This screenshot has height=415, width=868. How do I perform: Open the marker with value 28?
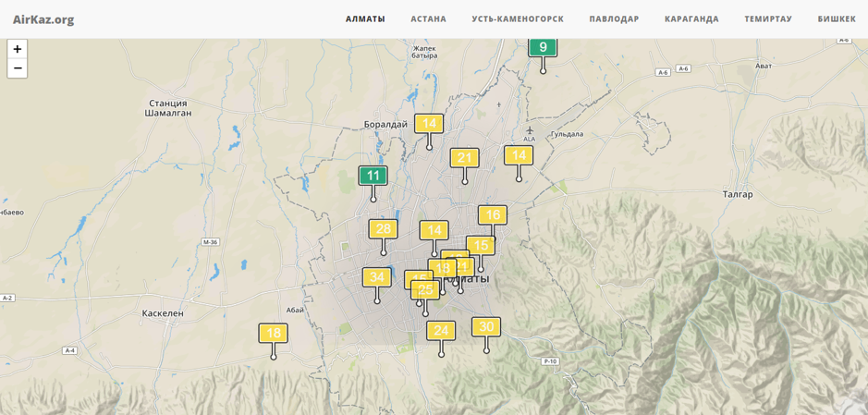(x=383, y=229)
